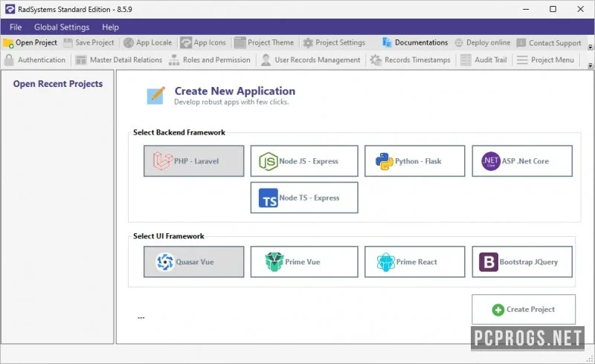This screenshot has width=595, height=364.
Task: Expand second toolbar row overflow arrow
Action: (x=590, y=65)
